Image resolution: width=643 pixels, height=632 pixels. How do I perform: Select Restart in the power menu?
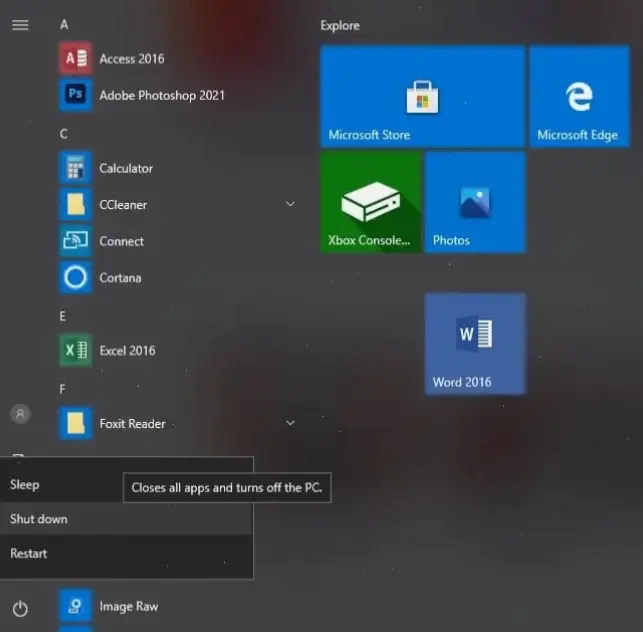tap(126, 553)
